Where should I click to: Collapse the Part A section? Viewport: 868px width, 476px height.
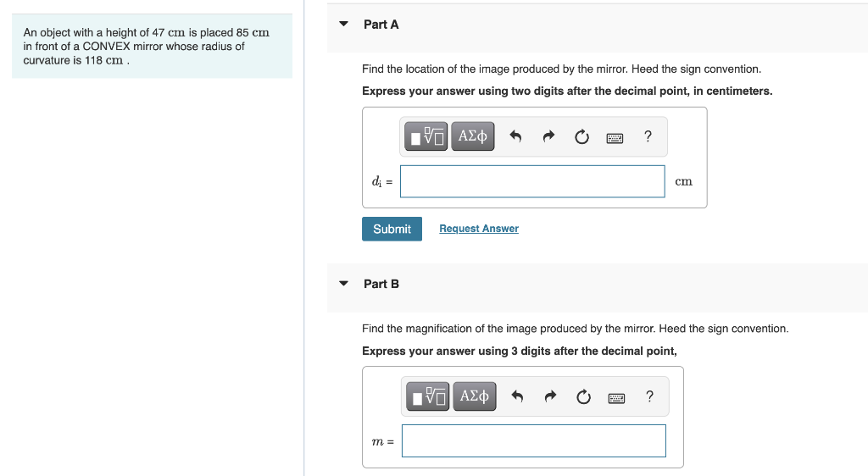click(x=344, y=24)
